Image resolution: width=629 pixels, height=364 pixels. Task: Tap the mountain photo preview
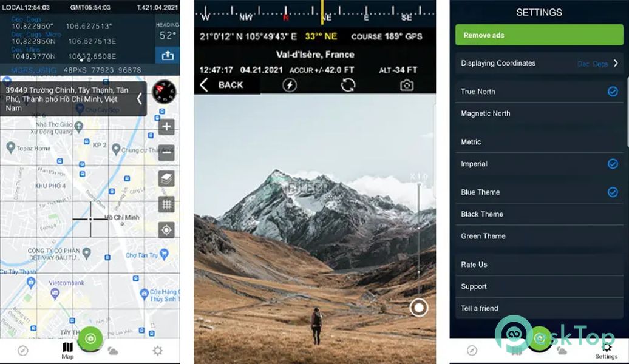point(315,229)
